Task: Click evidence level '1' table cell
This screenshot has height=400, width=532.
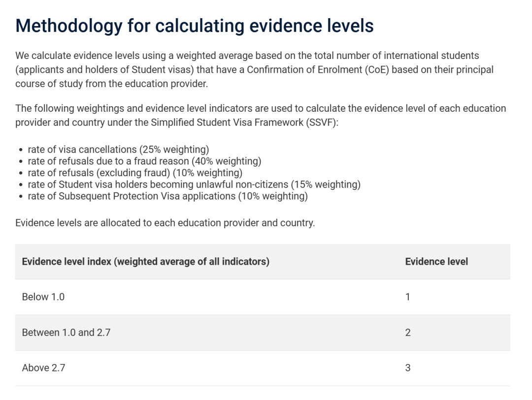Action: pyautogui.click(x=408, y=297)
